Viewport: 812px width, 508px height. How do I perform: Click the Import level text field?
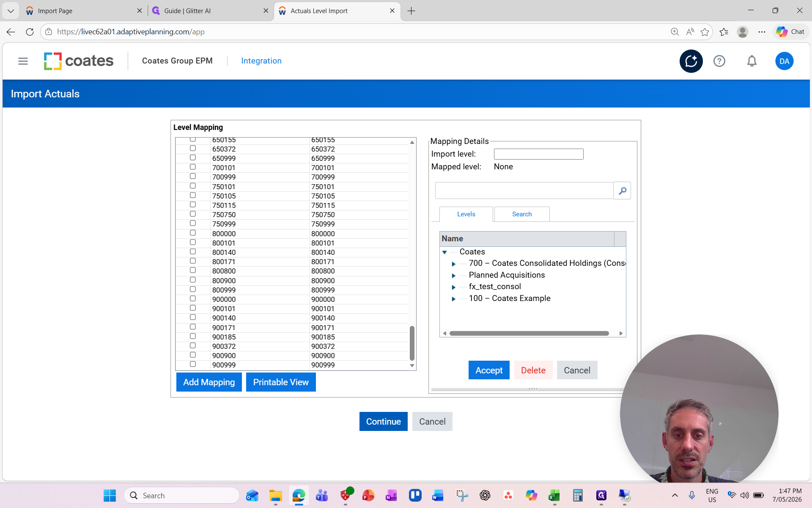tap(539, 154)
